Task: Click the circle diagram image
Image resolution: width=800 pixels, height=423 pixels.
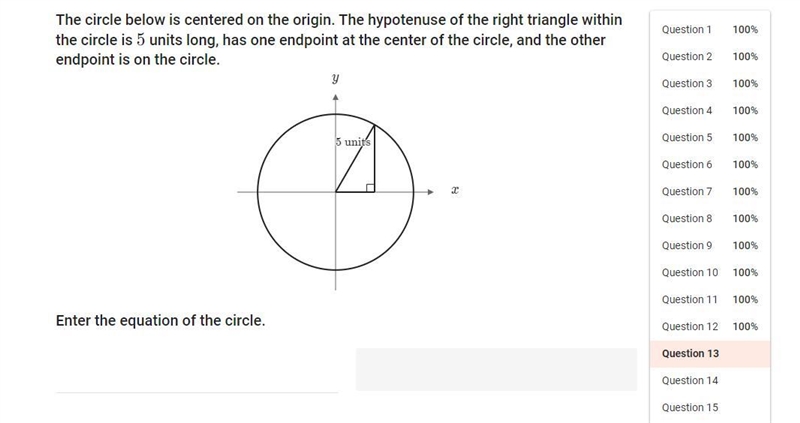Action: coord(348,182)
